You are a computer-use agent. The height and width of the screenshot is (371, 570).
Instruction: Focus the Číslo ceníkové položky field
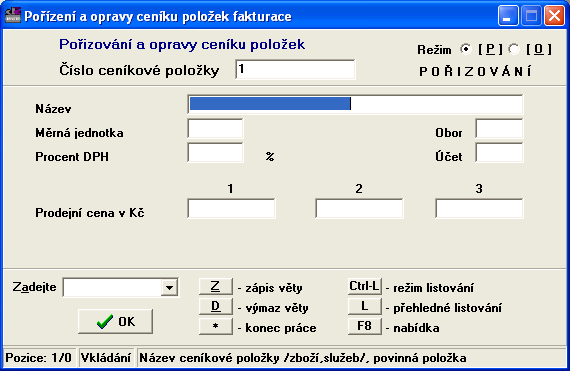tap(295, 69)
